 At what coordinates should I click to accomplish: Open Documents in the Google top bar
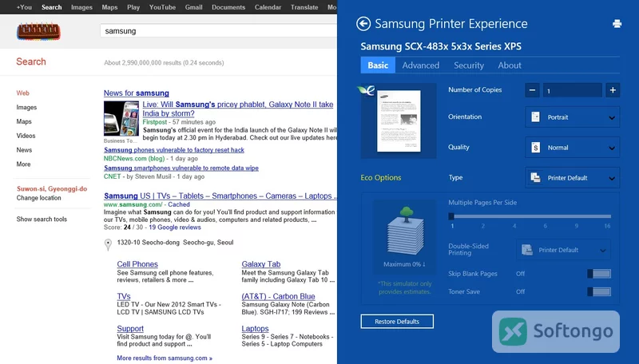pos(228,7)
